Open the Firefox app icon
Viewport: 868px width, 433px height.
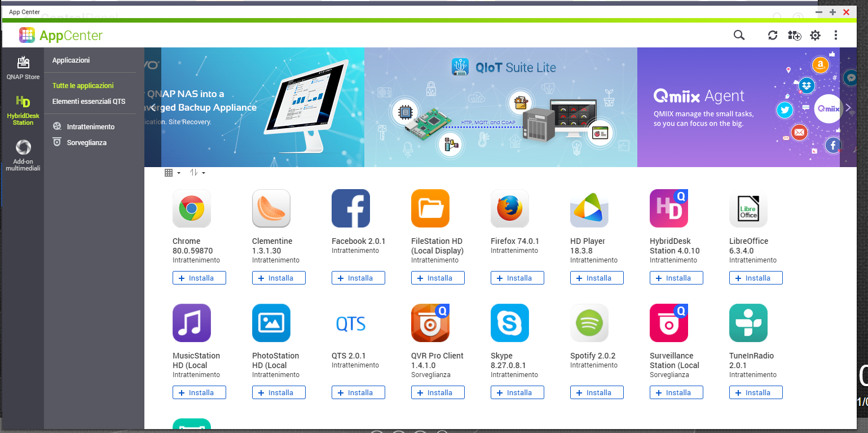510,208
